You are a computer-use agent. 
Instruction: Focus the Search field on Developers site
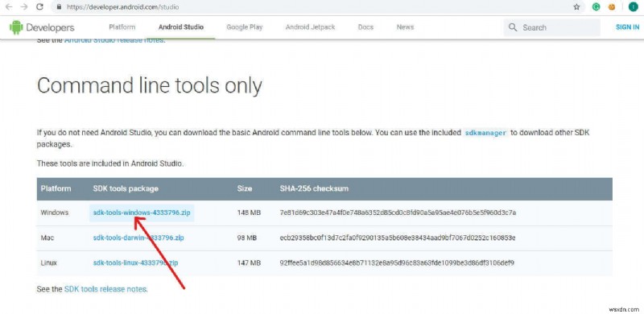click(551, 27)
